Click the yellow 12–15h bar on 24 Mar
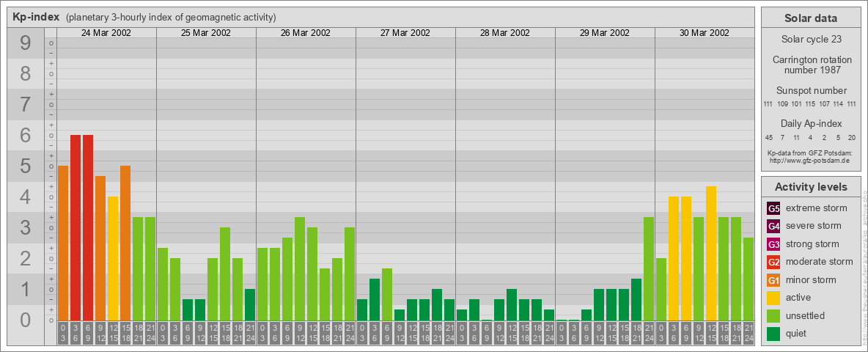 point(113,258)
